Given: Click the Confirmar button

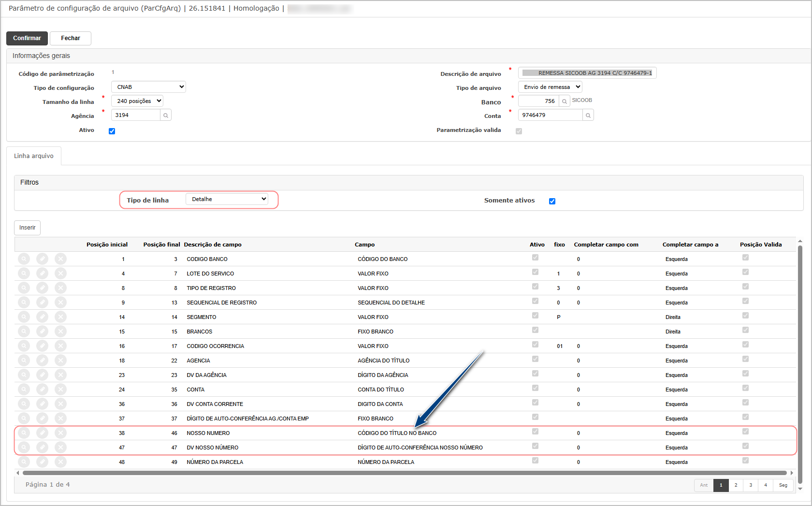Looking at the screenshot, I should click(27, 38).
